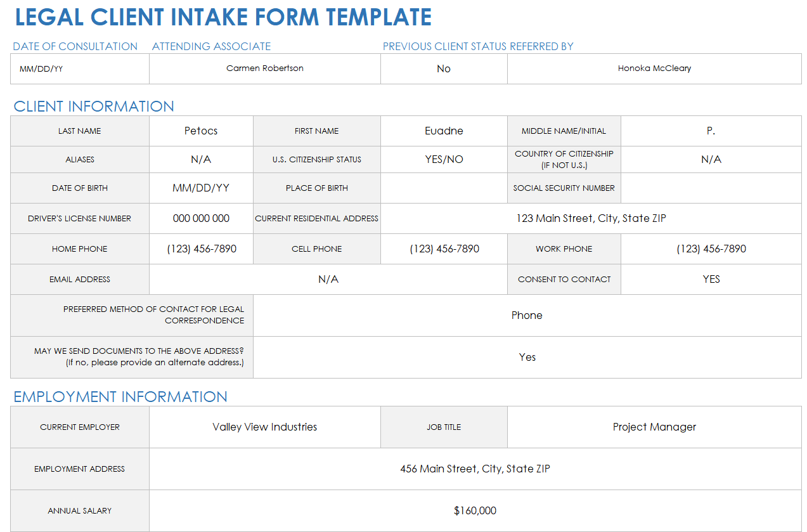Click the CONSENT TO CONTACT cell showing YES

pos(711,279)
